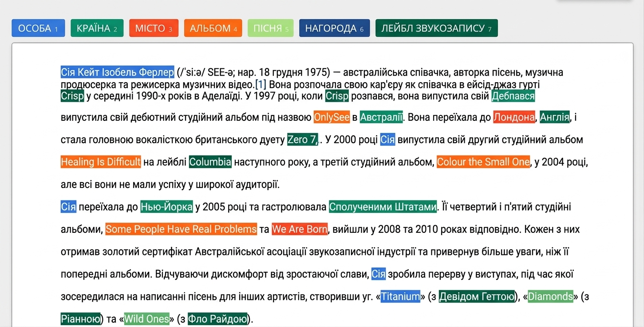Select the ПІСНЯ label
The width and height of the screenshot is (644, 327).
[271, 28]
